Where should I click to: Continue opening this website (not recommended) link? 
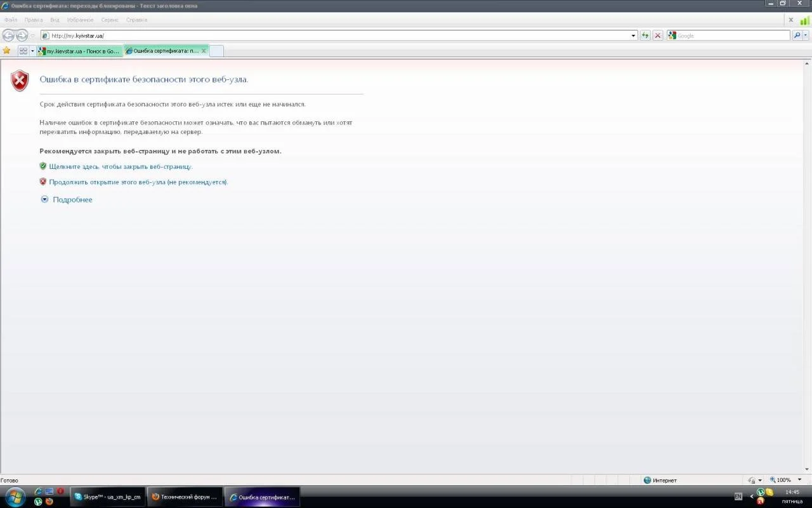(138, 182)
